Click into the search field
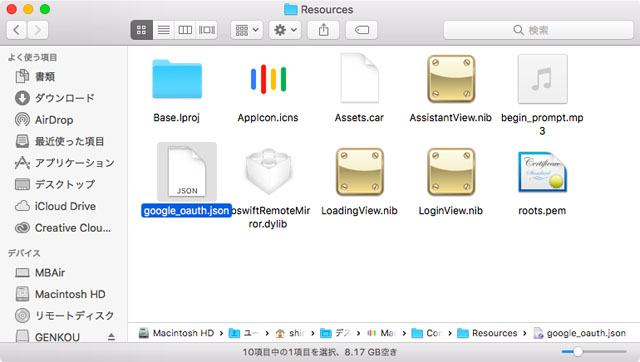The image size is (640, 362). (x=538, y=30)
